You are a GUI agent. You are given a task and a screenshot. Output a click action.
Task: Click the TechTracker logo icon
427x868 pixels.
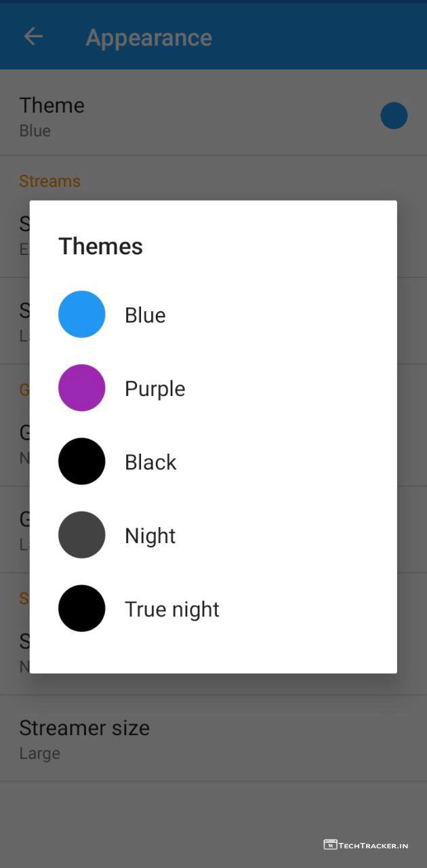tap(330, 844)
